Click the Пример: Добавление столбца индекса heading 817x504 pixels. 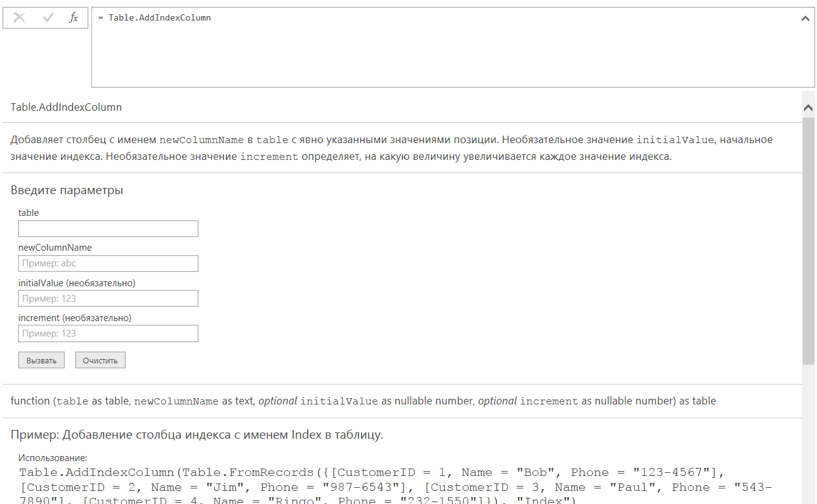(x=197, y=434)
